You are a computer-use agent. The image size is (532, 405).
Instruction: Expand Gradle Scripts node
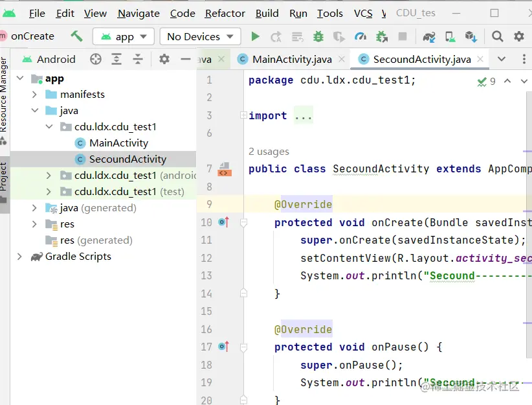pos(19,257)
